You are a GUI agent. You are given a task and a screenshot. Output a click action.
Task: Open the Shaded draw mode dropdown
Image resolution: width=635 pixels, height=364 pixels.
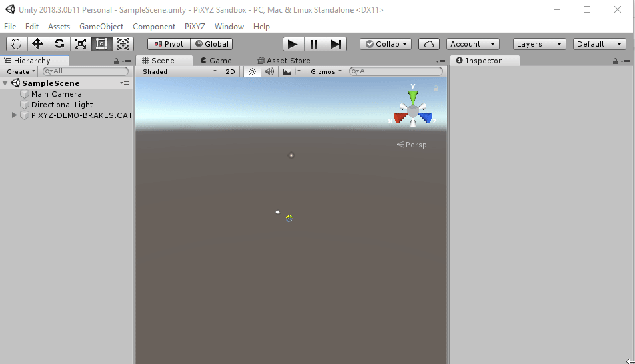click(x=179, y=71)
